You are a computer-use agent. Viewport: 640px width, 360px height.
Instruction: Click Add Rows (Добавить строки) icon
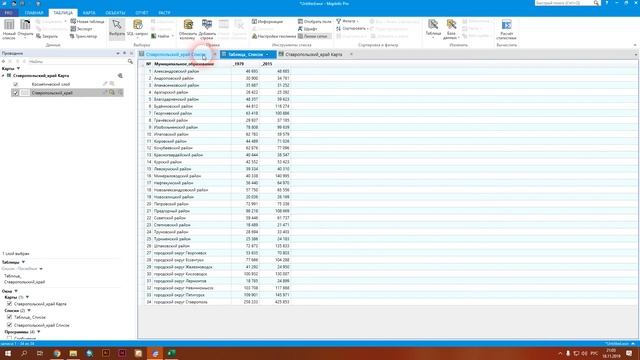[x=207, y=29]
